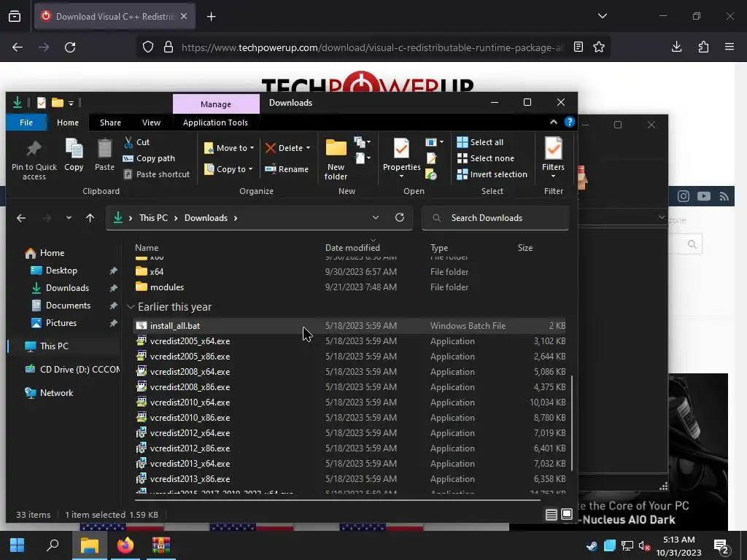Screen dimensions: 747x560
Task: Click the Copy ribbon icon
Action: tap(74, 155)
